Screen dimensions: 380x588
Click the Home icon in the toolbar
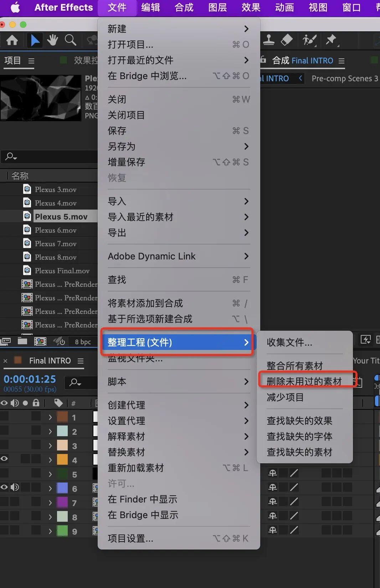(x=12, y=40)
